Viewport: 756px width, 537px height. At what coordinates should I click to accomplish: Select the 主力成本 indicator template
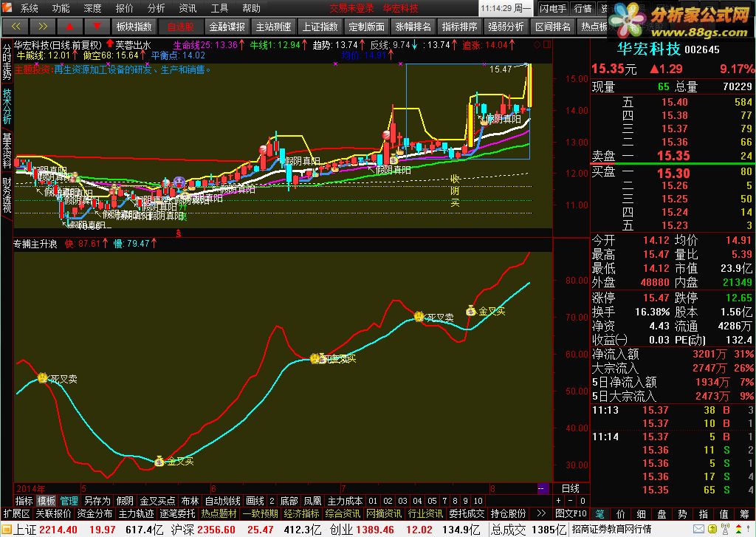345,501
